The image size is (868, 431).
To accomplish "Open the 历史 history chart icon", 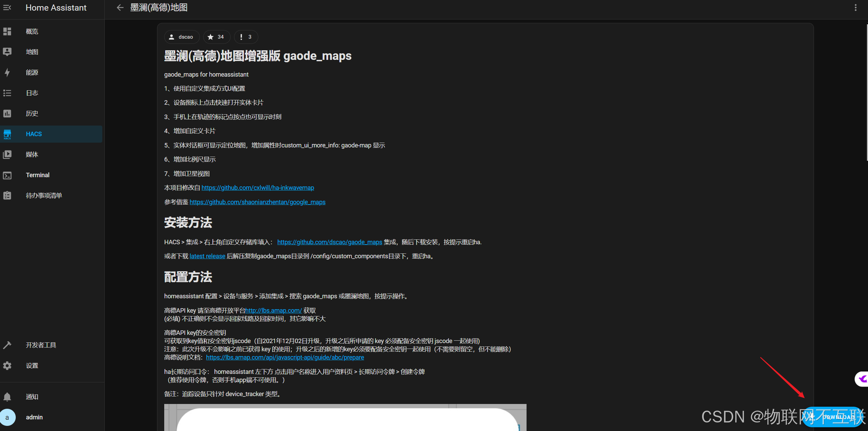I will [x=7, y=114].
